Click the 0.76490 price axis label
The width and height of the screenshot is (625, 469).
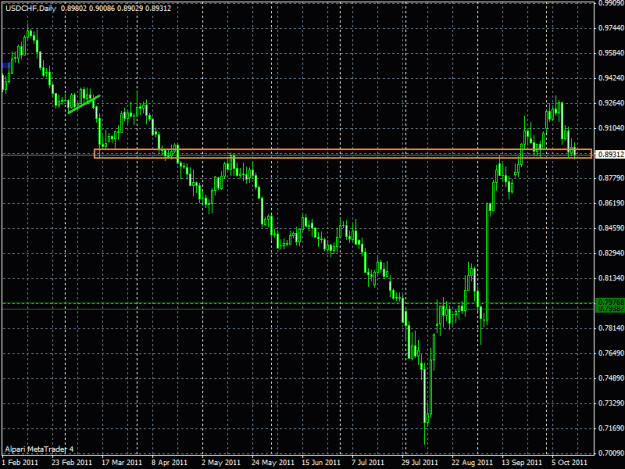click(611, 353)
